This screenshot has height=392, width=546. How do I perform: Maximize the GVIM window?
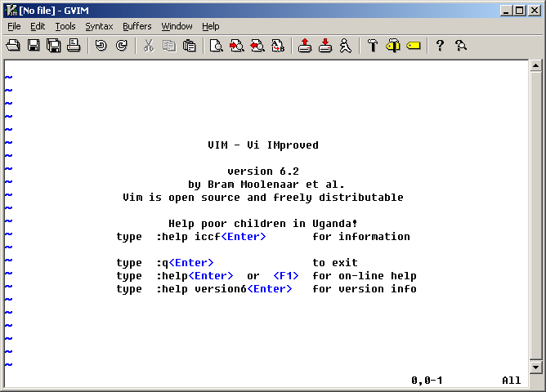(x=519, y=11)
